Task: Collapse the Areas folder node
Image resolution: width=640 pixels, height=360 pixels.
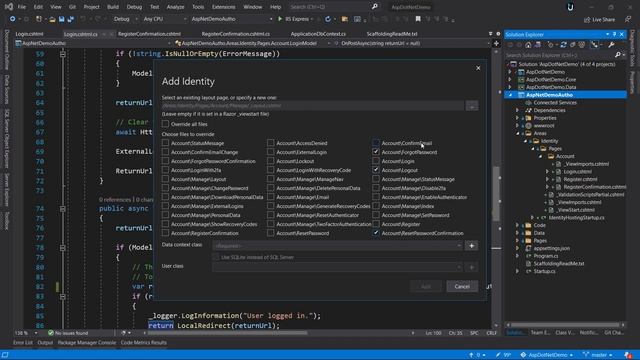Action: pos(518,133)
